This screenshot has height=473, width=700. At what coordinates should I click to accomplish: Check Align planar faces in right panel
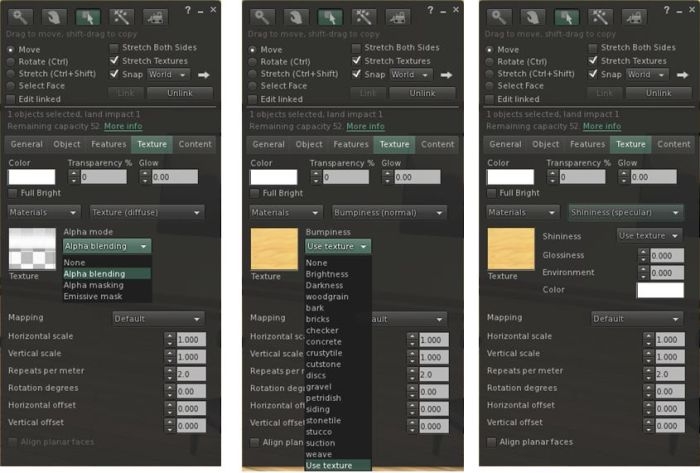(x=491, y=442)
